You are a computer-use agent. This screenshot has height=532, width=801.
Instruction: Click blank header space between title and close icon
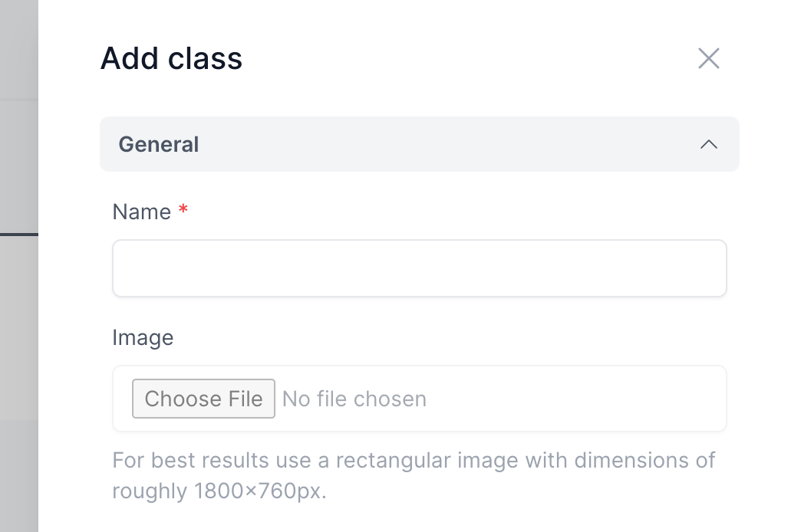coord(460,58)
